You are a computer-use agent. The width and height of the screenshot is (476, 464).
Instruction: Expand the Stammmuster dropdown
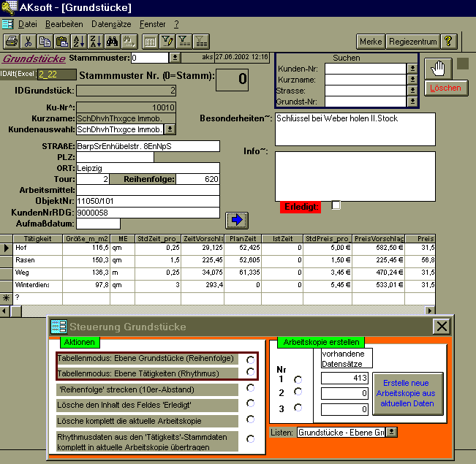175,57
